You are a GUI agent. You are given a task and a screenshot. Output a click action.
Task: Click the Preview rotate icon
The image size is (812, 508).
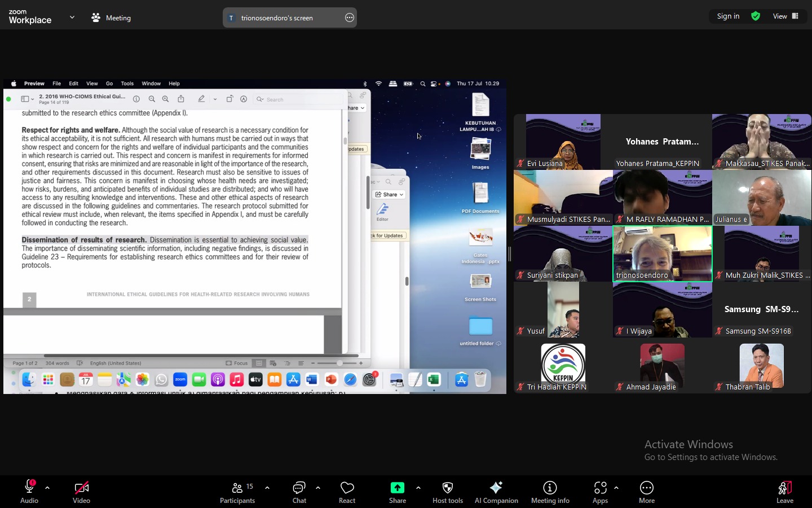tap(230, 99)
